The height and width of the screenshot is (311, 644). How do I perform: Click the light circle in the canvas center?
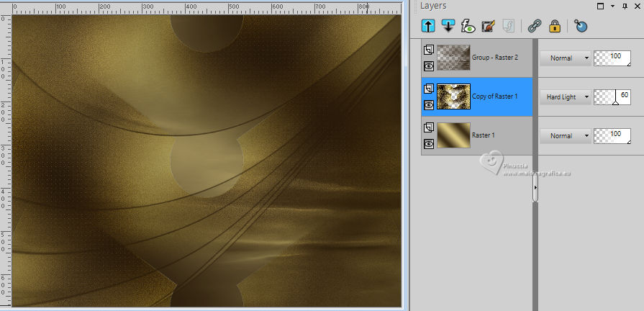pos(207,163)
